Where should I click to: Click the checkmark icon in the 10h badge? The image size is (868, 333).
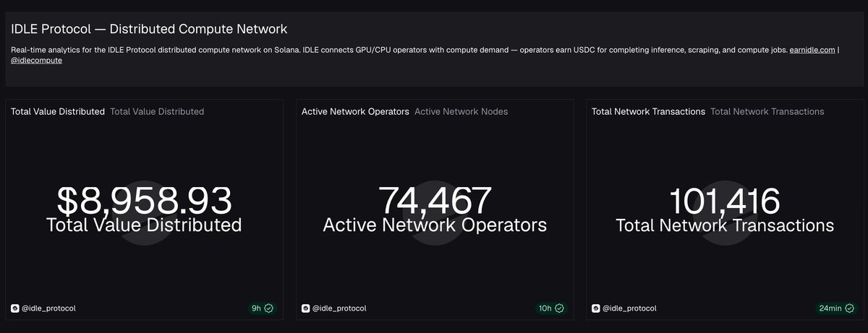point(560,308)
